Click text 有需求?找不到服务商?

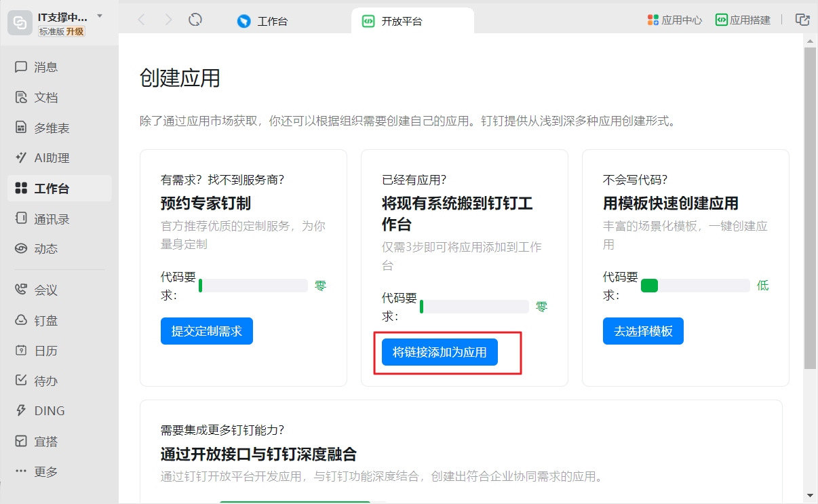222,180
